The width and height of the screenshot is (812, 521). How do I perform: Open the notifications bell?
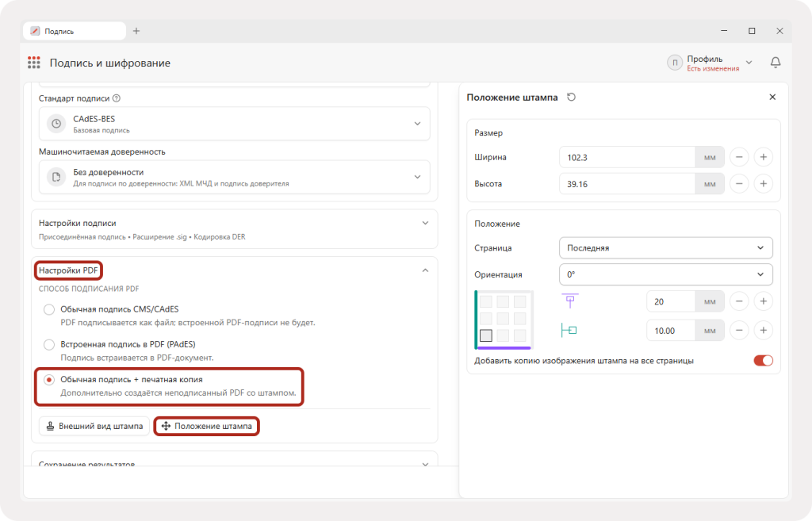point(776,63)
